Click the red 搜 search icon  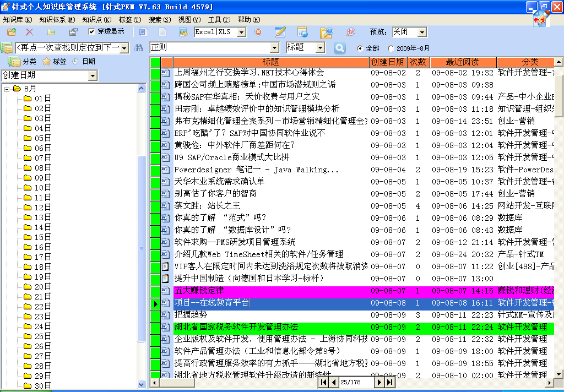(x=351, y=32)
